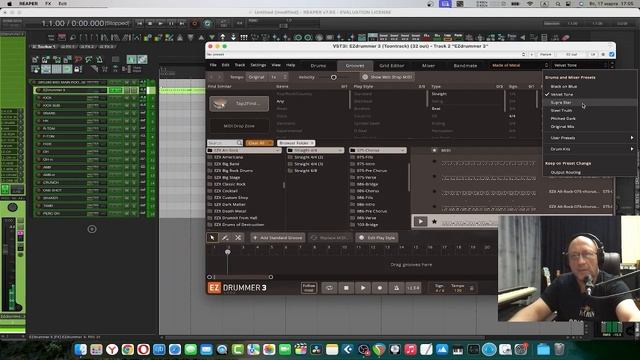This screenshot has height=360, width=640.
Task: Start playback in EZdrummer transport
Action: (x=363, y=288)
